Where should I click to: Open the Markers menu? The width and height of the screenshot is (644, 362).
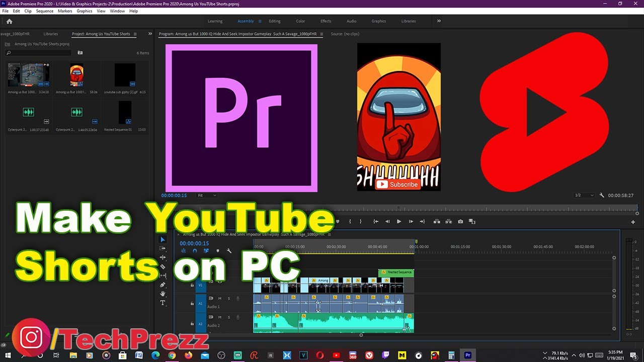[65, 11]
